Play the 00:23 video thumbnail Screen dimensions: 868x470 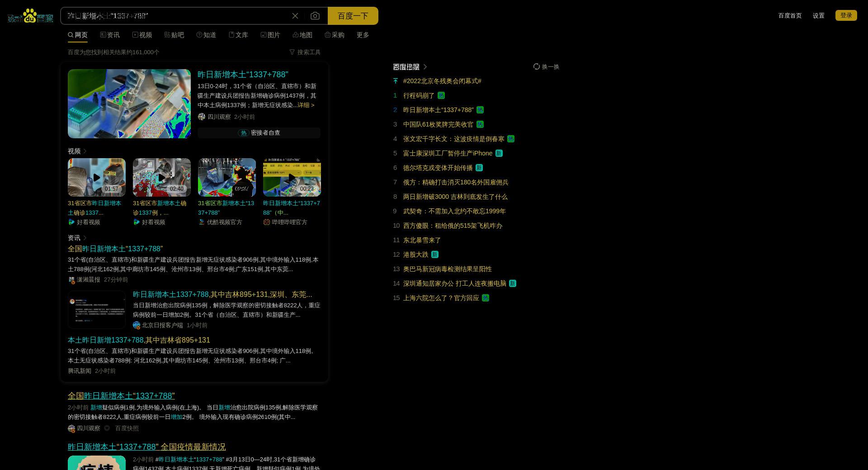[292, 177]
